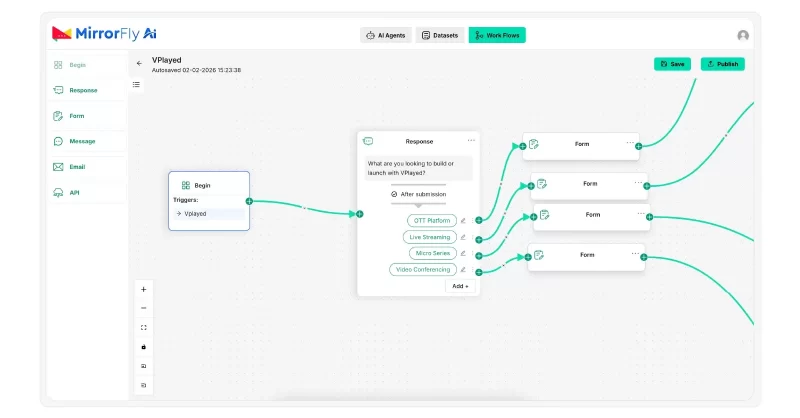Edit the Micro Series option with its pencil

pos(463,253)
